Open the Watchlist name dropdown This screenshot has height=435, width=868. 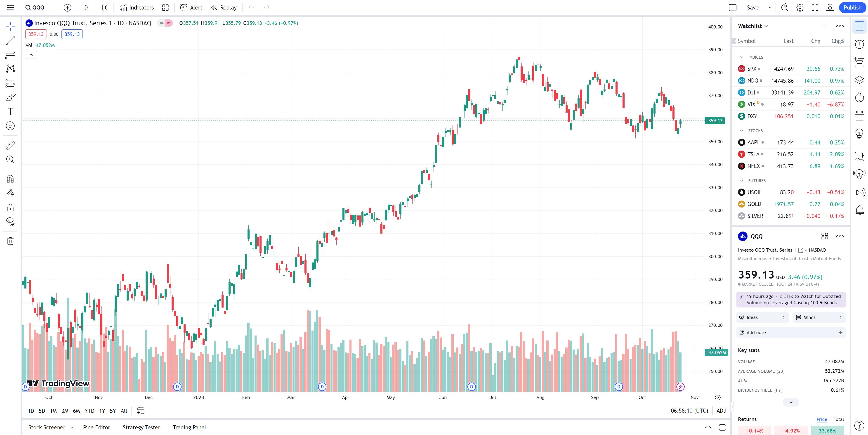[753, 26]
